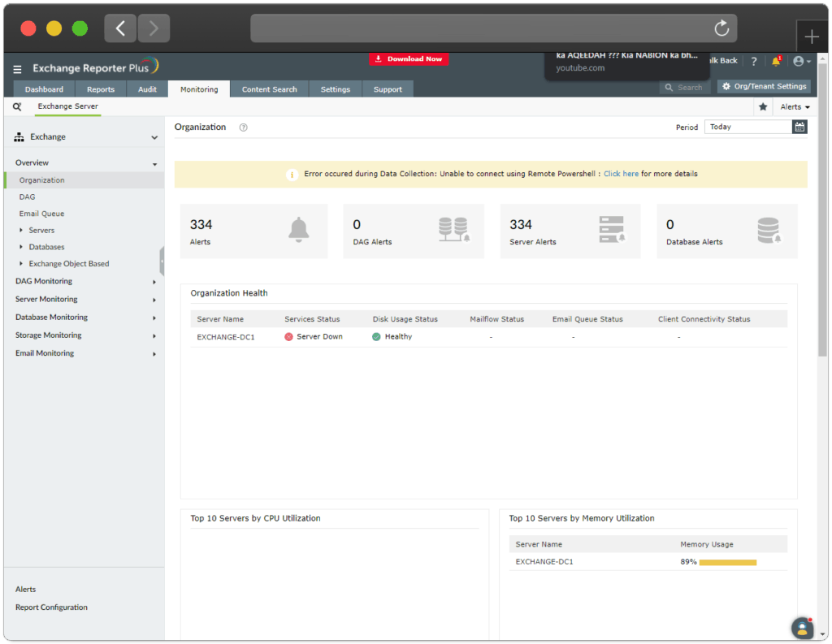Switch to the Reports tab
The width and height of the screenshot is (832, 644).
(101, 89)
